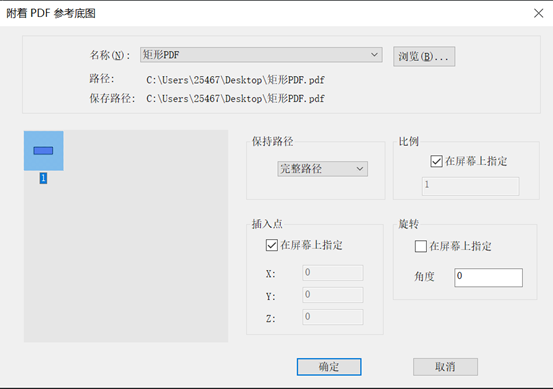Image resolution: width=553 pixels, height=389 pixels.
Task: Click the 比例 scale value field
Action: click(470, 186)
